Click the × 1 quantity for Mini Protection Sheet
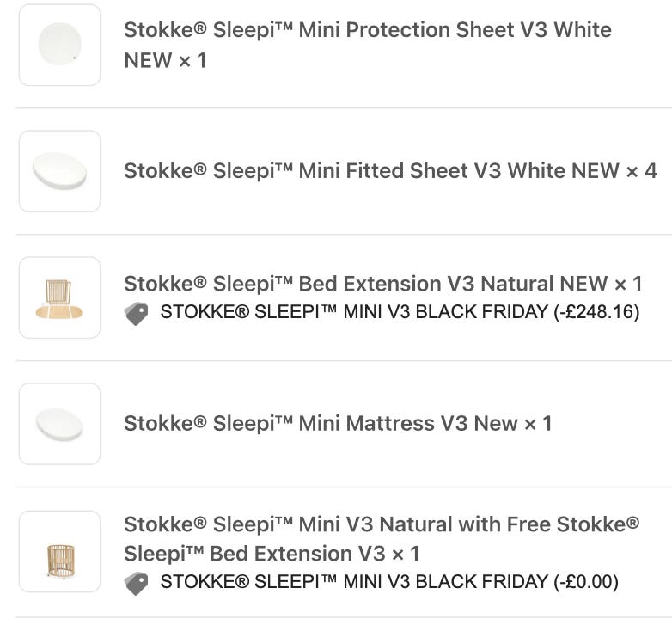672x619 pixels. pos(192,61)
